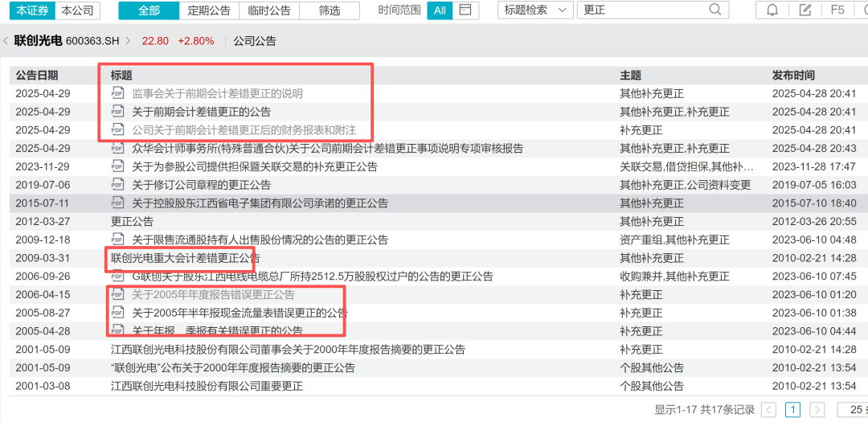Viewport: 868px width, 422px height.
Task: Click publish time 2015-07-10 18:40
Action: click(814, 203)
